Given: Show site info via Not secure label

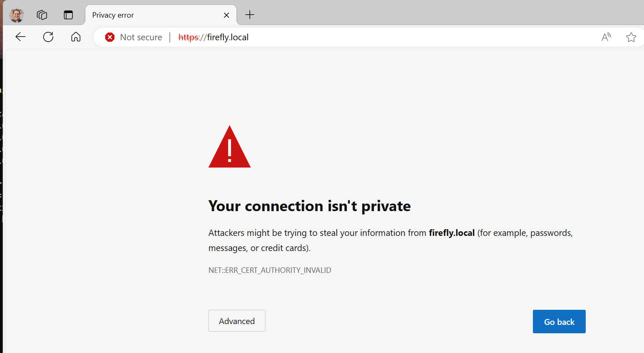Looking at the screenshot, I should coord(141,37).
